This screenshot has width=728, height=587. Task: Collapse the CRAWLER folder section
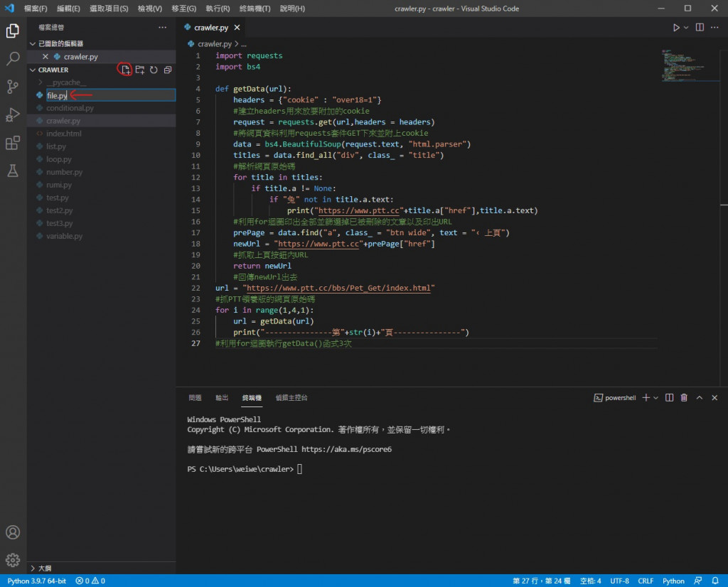coord(33,70)
